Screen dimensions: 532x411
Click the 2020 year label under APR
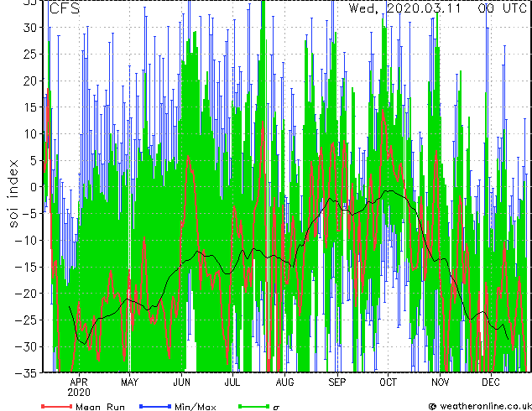point(79,393)
